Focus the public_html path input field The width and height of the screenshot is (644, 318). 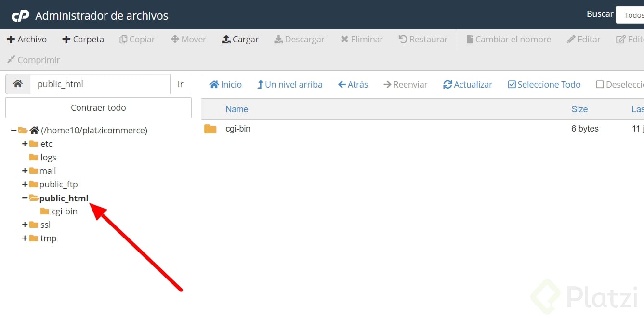[x=100, y=84]
